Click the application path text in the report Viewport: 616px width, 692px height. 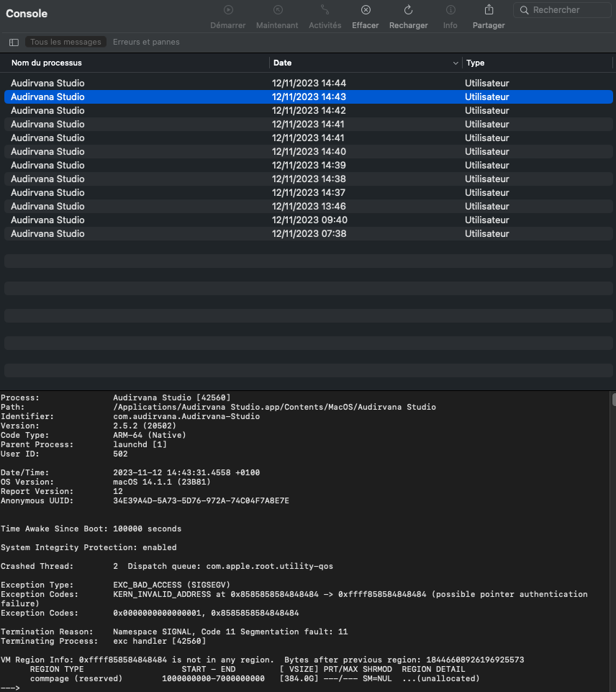pyautogui.click(x=274, y=407)
